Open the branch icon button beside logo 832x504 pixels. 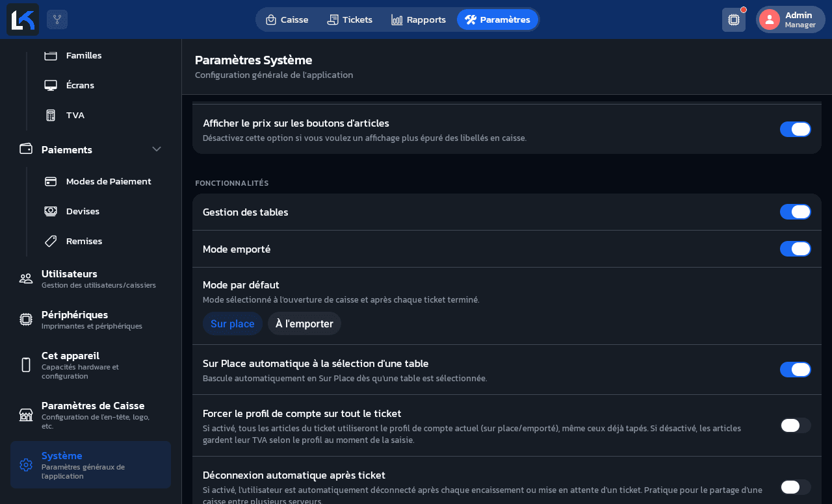tap(57, 19)
